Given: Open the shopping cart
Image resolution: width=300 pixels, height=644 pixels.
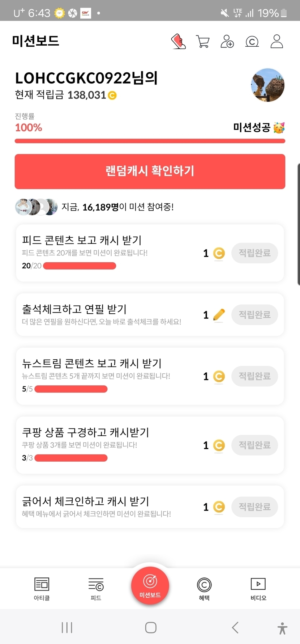Looking at the screenshot, I should tap(202, 42).
